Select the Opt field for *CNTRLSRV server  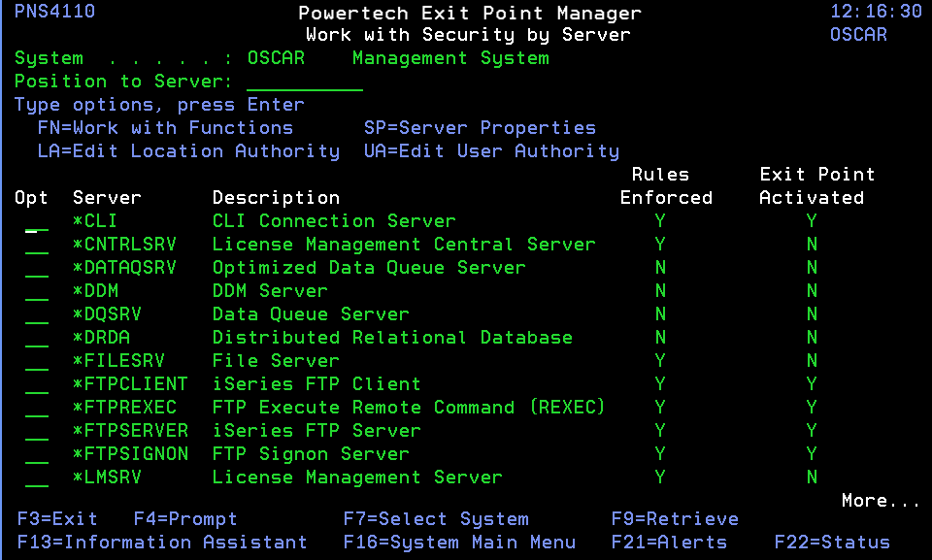pyautogui.click(x=37, y=245)
